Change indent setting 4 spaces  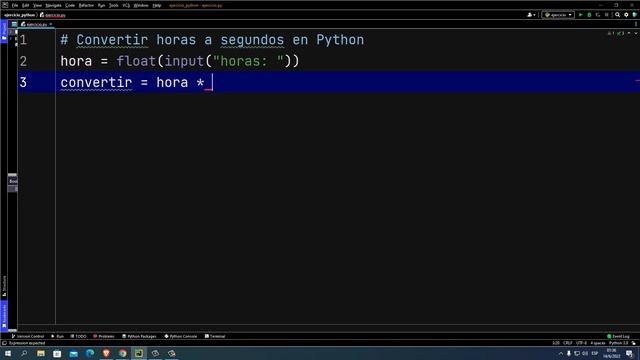pyautogui.click(x=598, y=343)
